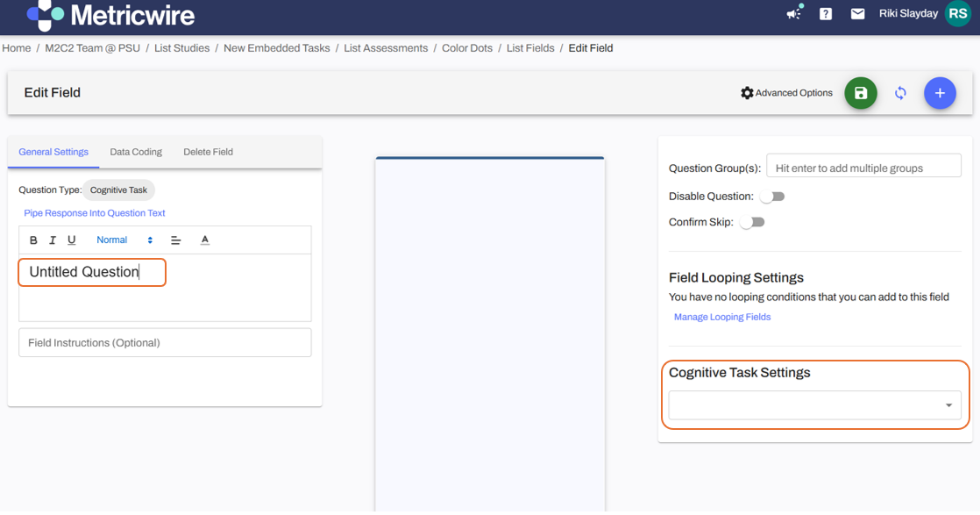Expand the Cognitive Task Settings dropdown
This screenshot has height=515, width=980.
[814, 405]
